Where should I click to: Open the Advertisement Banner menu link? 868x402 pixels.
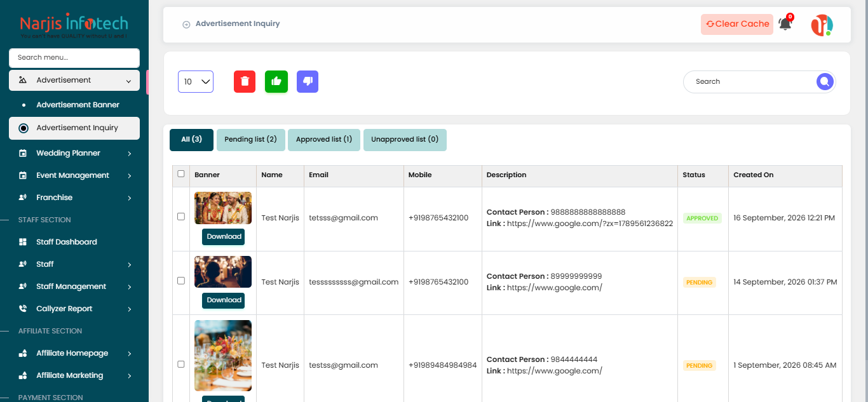click(78, 105)
